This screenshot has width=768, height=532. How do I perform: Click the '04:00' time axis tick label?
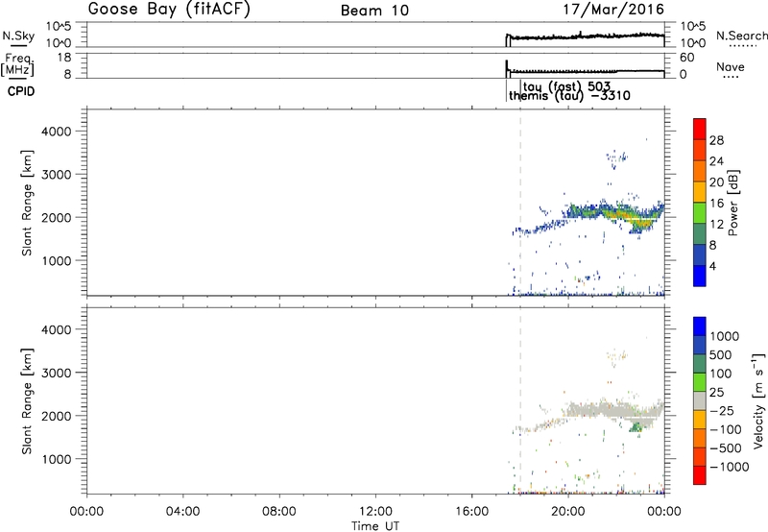182,512
